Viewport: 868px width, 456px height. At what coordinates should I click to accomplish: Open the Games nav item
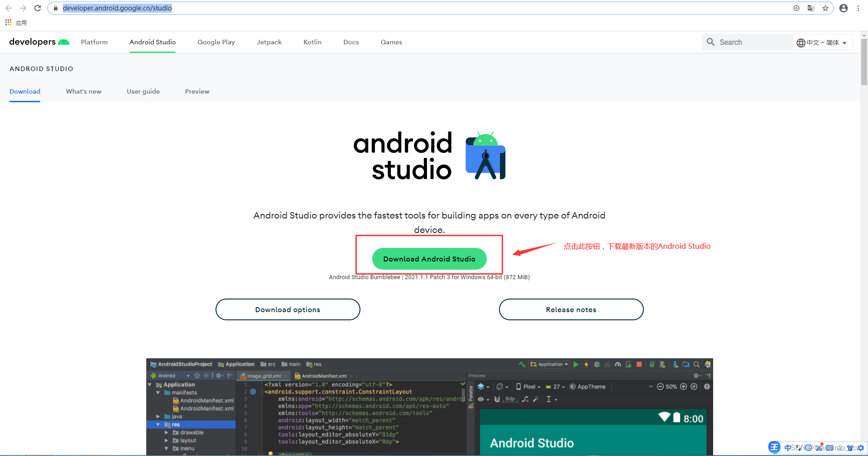(x=391, y=42)
